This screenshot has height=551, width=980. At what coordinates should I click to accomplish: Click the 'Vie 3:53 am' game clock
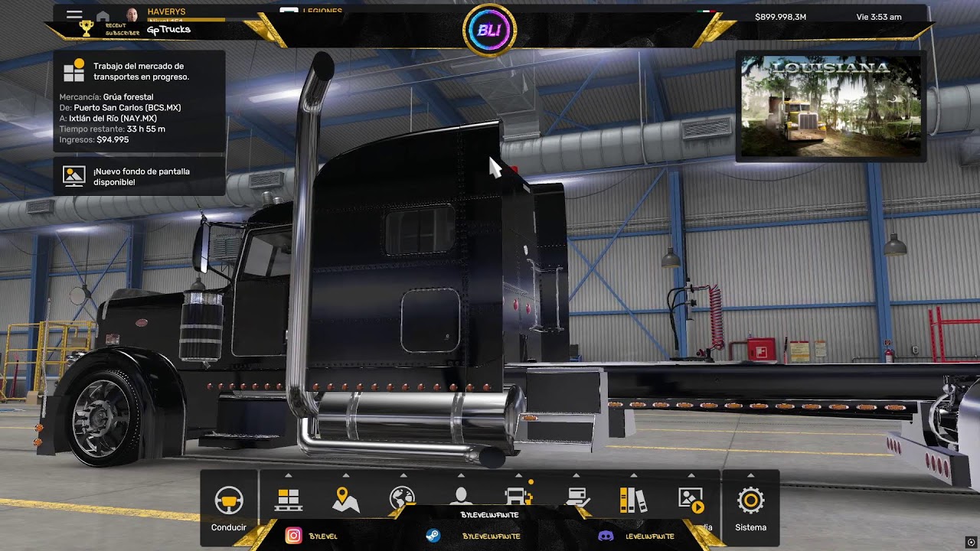(x=879, y=17)
